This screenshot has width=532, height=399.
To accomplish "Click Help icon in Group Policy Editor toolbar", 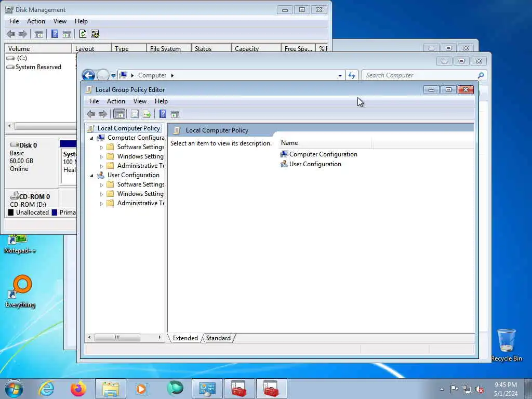I will coord(163,114).
